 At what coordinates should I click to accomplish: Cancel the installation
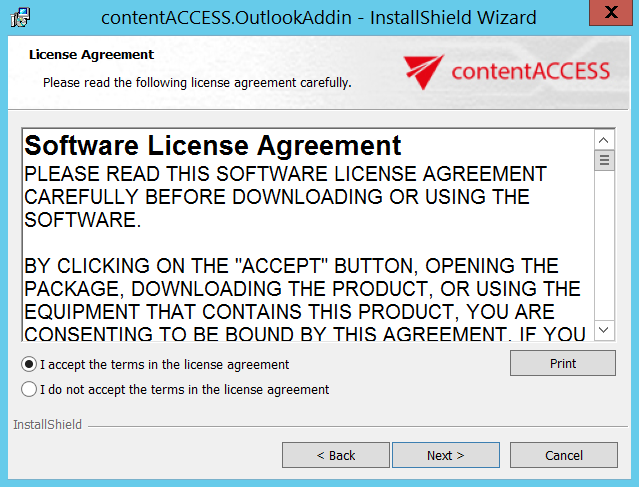(563, 455)
